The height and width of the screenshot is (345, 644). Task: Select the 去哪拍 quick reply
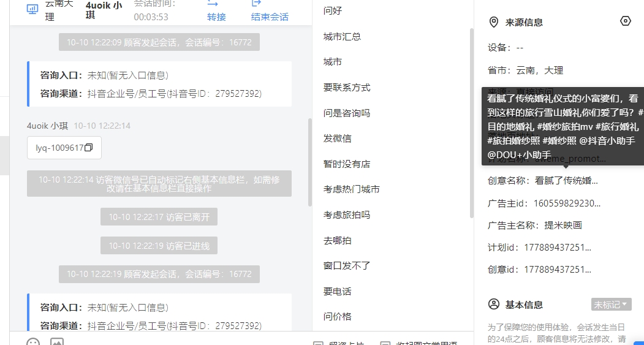click(338, 240)
